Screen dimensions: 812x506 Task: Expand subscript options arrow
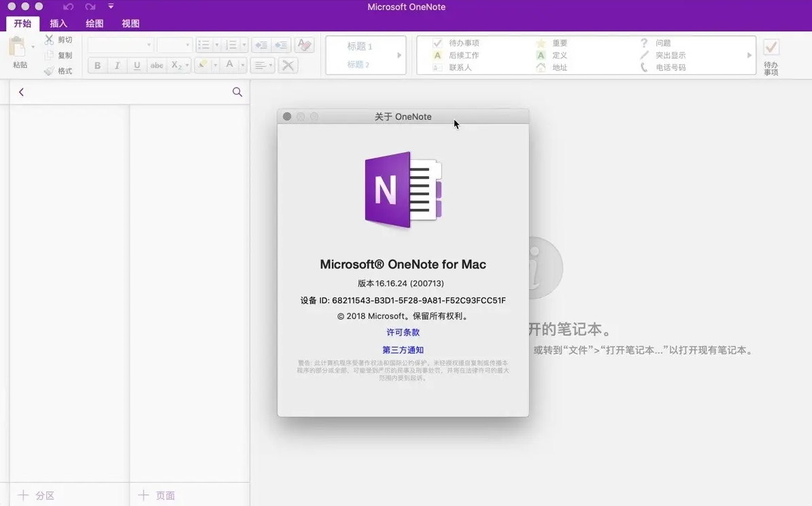(187, 65)
